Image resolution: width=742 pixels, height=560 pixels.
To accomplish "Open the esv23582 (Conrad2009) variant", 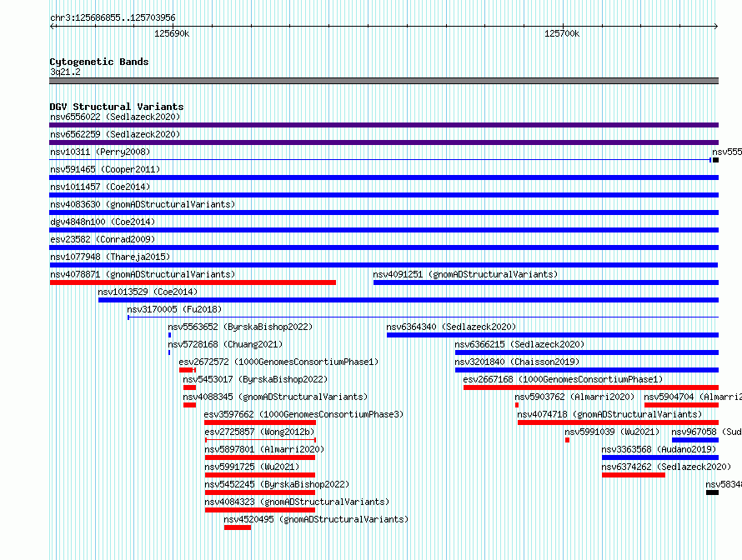I will point(103,239).
